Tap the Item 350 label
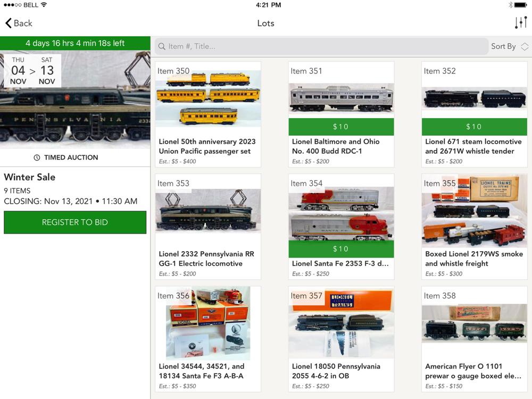This screenshot has height=399, width=532. coord(173,71)
